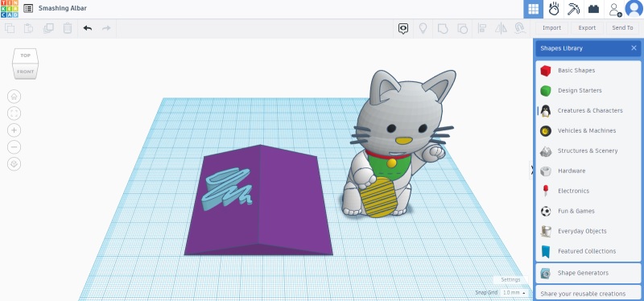Open Fun & Games category
Image resolution: width=644 pixels, height=301 pixels.
point(588,211)
